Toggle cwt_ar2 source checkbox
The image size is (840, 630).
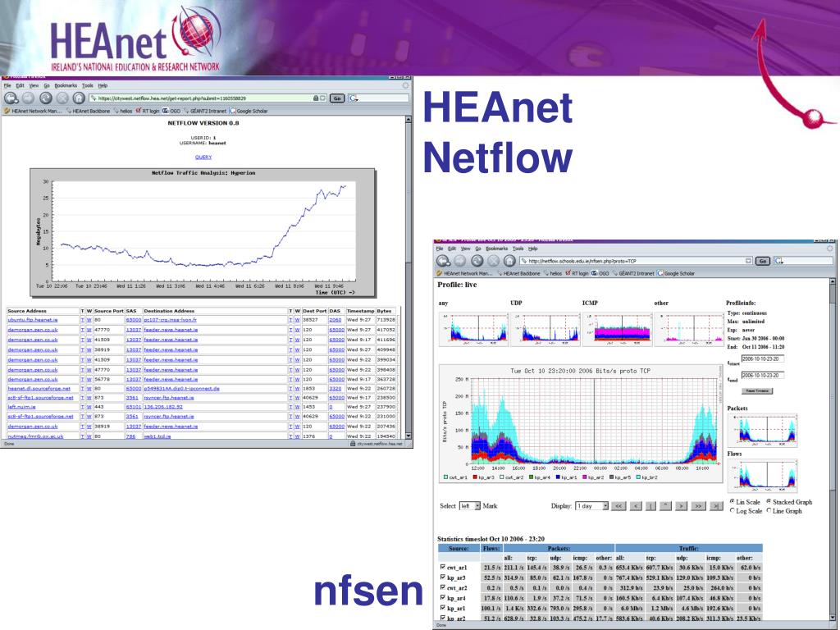click(442, 587)
